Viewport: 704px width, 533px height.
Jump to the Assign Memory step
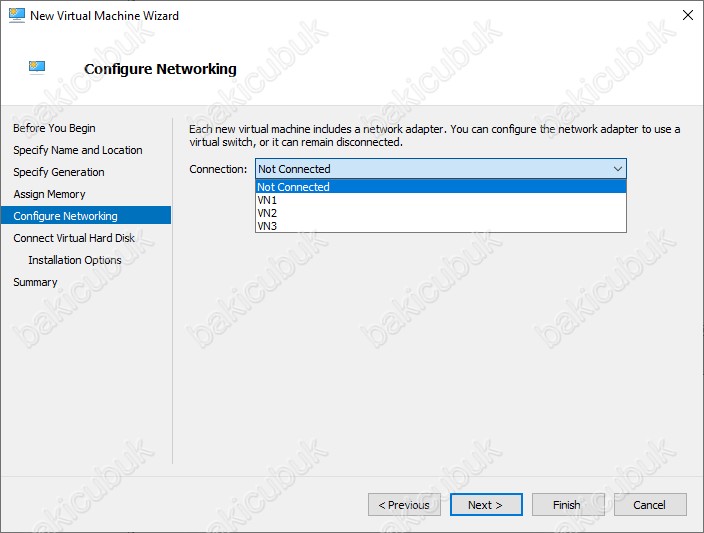coord(49,194)
